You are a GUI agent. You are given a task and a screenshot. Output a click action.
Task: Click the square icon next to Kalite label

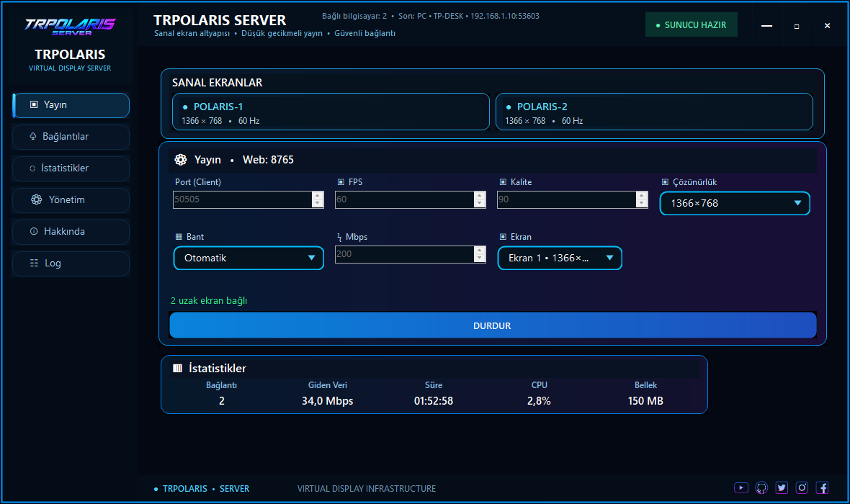[503, 182]
